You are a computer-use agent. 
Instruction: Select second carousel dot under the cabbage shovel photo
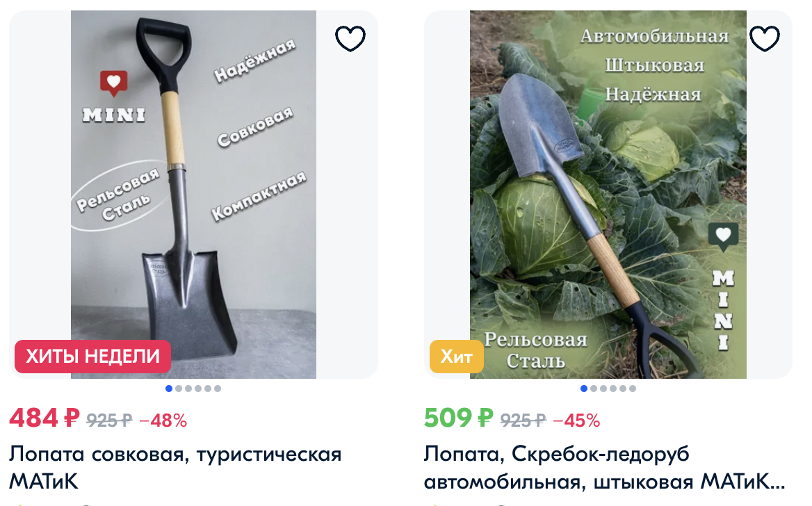(x=594, y=389)
